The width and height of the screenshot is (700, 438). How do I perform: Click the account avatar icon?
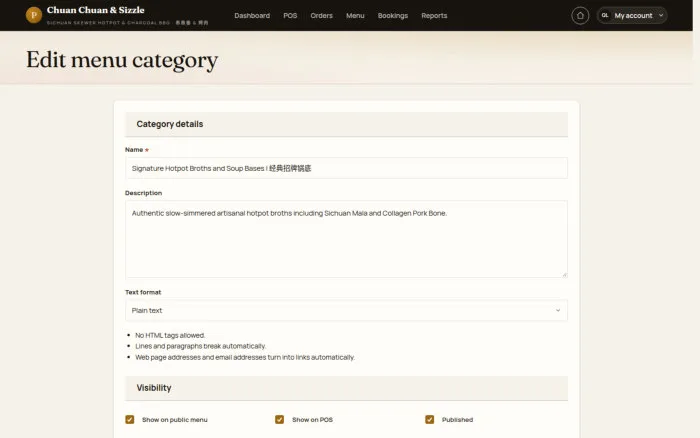tap(605, 15)
